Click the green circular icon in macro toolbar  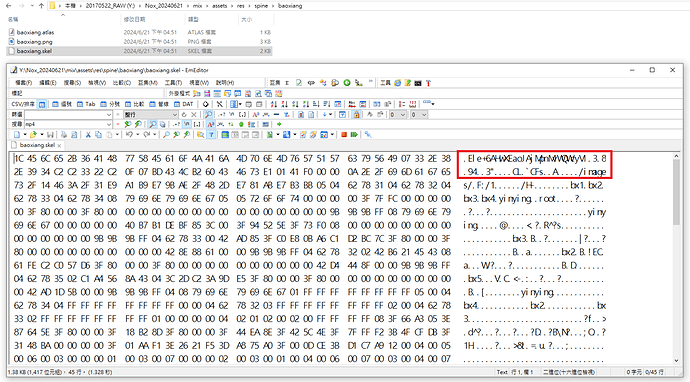[347, 83]
